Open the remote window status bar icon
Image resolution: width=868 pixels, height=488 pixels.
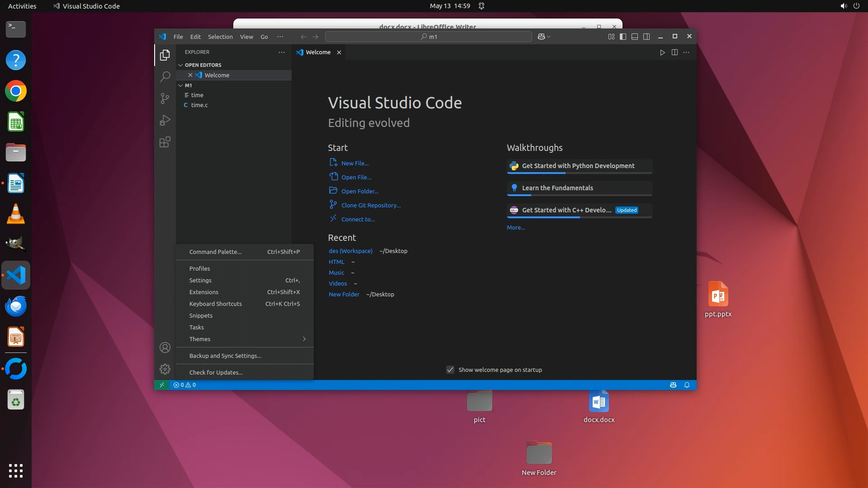click(162, 385)
